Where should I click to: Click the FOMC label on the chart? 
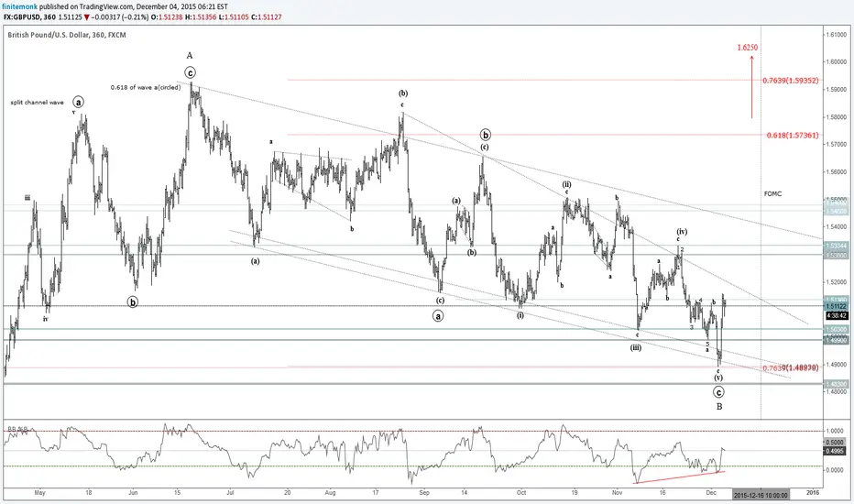click(772, 194)
